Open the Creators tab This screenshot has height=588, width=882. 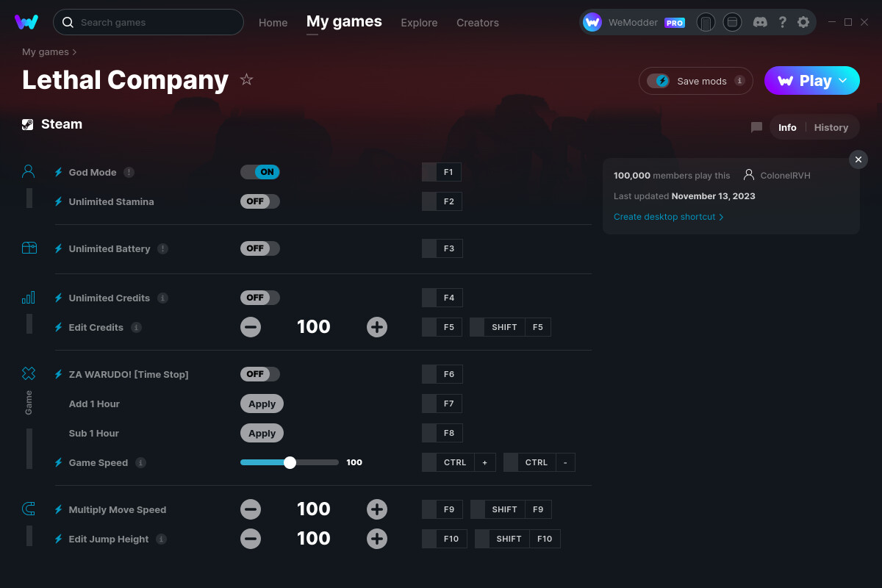pos(478,23)
